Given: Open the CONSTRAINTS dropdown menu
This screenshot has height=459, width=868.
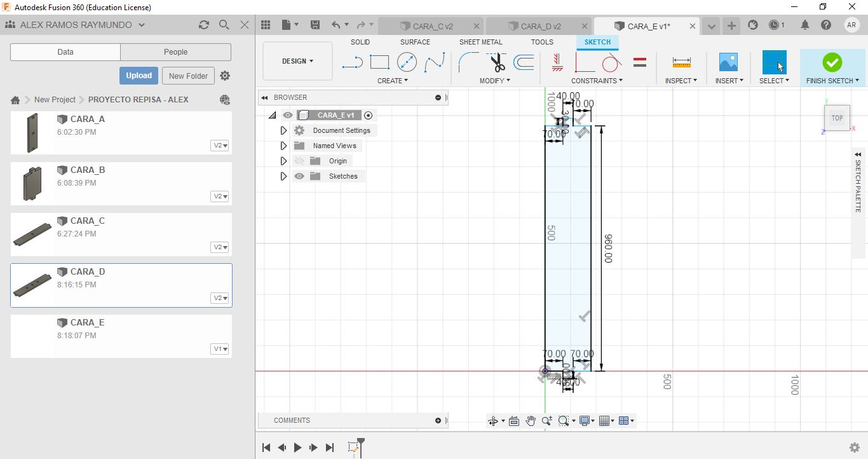Looking at the screenshot, I should point(597,81).
